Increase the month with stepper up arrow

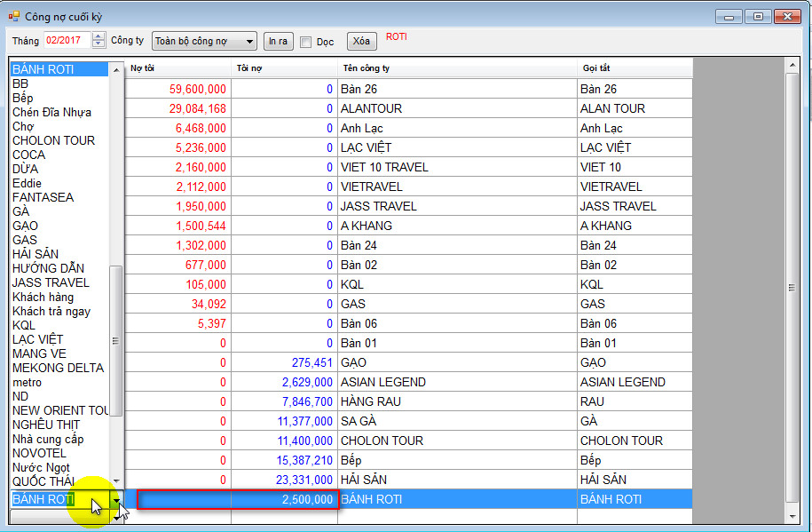pyautogui.click(x=99, y=36)
